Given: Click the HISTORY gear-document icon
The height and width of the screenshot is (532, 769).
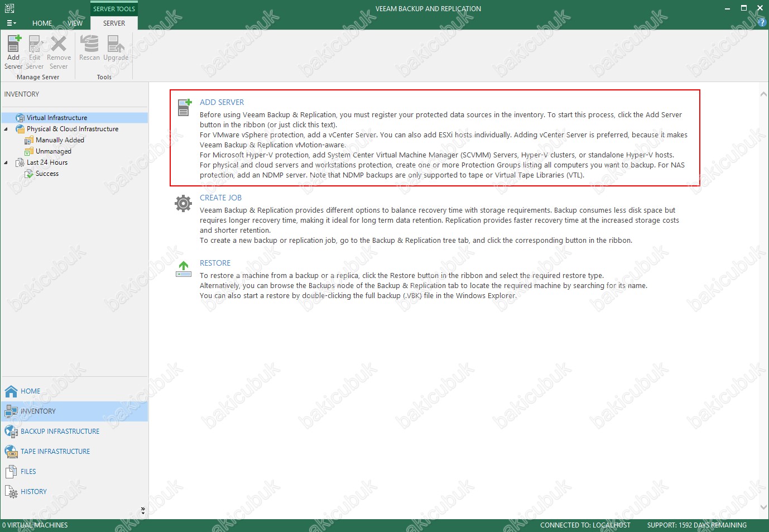Looking at the screenshot, I should click(11, 492).
